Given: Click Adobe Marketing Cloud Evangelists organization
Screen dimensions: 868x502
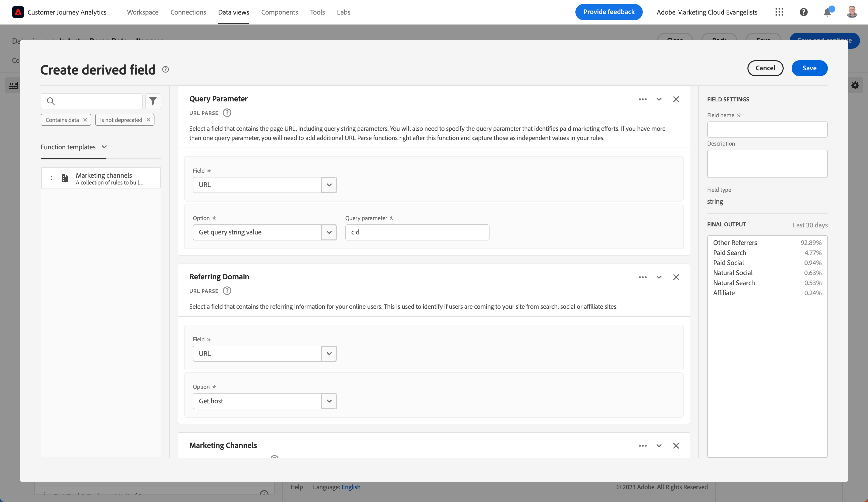Looking at the screenshot, I should [707, 12].
